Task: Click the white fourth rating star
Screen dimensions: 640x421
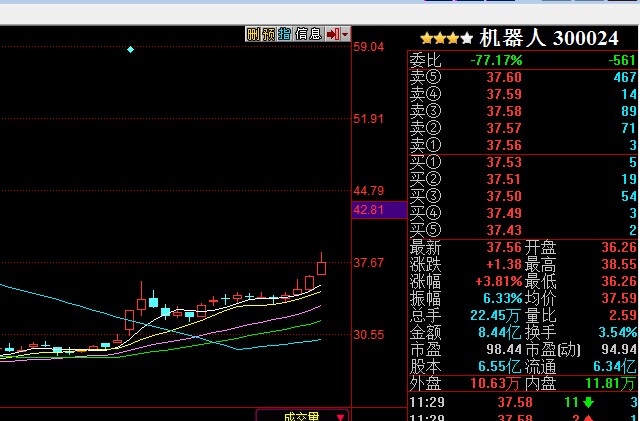Action: click(x=467, y=38)
